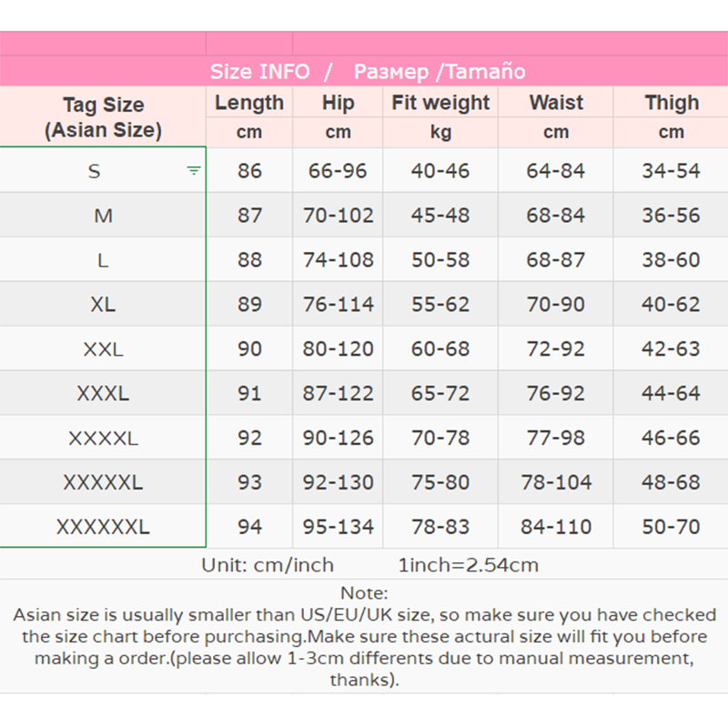The height and width of the screenshot is (728, 728).
Task: Click the Thigh column header
Action: (x=672, y=103)
